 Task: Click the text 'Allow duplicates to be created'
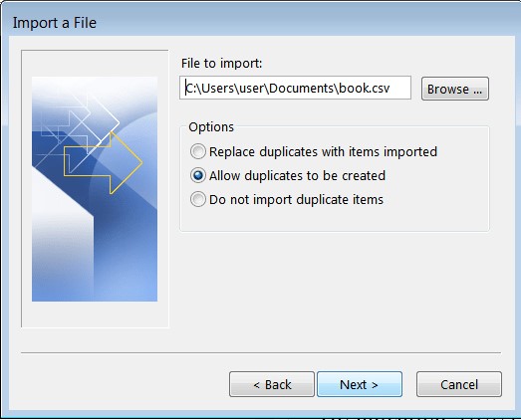point(297,175)
